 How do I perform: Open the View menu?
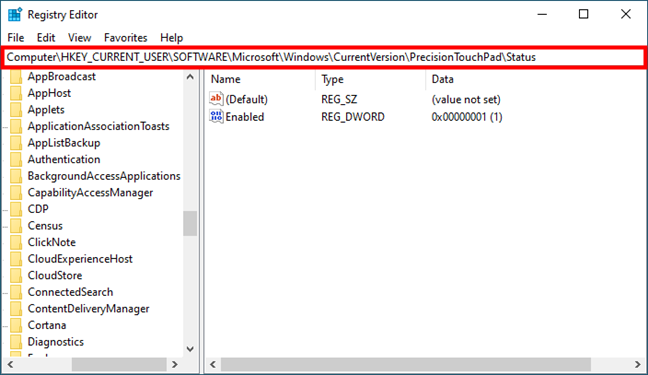[x=79, y=38]
